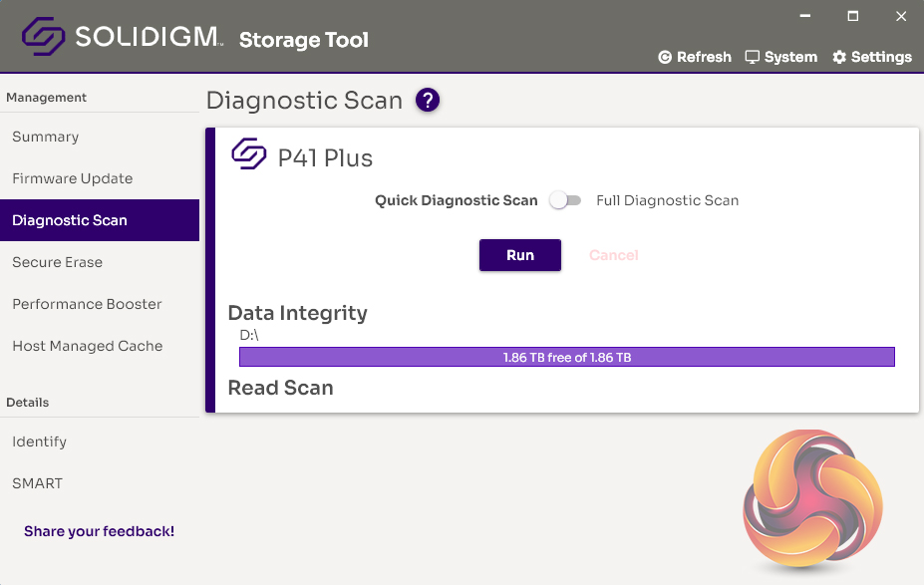Screen dimensions: 924x585
Task: Click the help question mark icon
Action: pyautogui.click(x=428, y=101)
